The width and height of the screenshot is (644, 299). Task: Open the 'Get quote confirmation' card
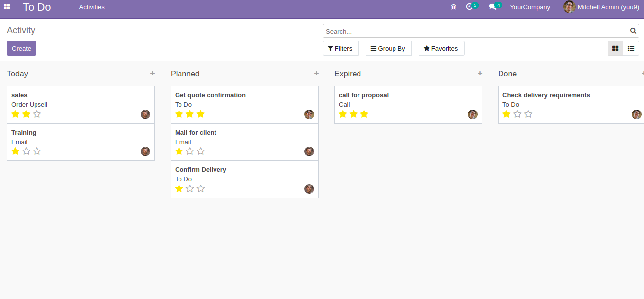coord(210,95)
